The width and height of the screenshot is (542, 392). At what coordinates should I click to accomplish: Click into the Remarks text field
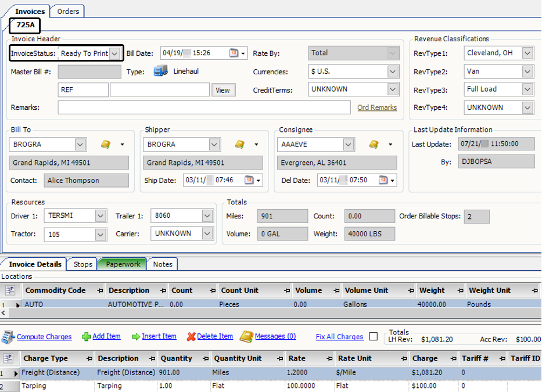[203, 107]
